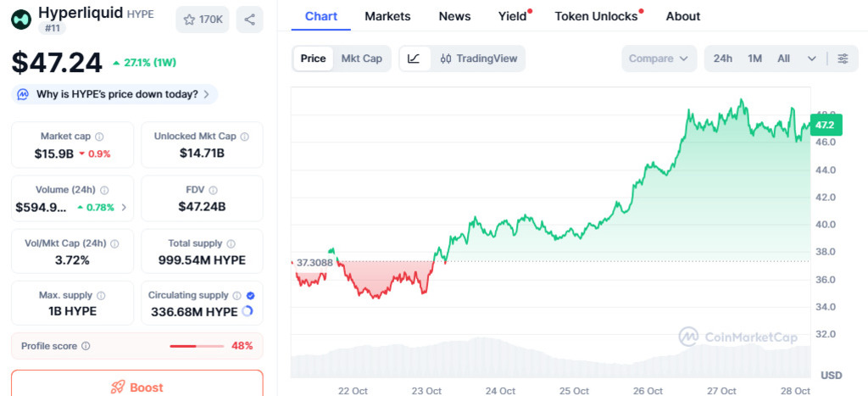Select the line chart style icon
Image resolution: width=868 pixels, height=396 pixels.
[414, 59]
